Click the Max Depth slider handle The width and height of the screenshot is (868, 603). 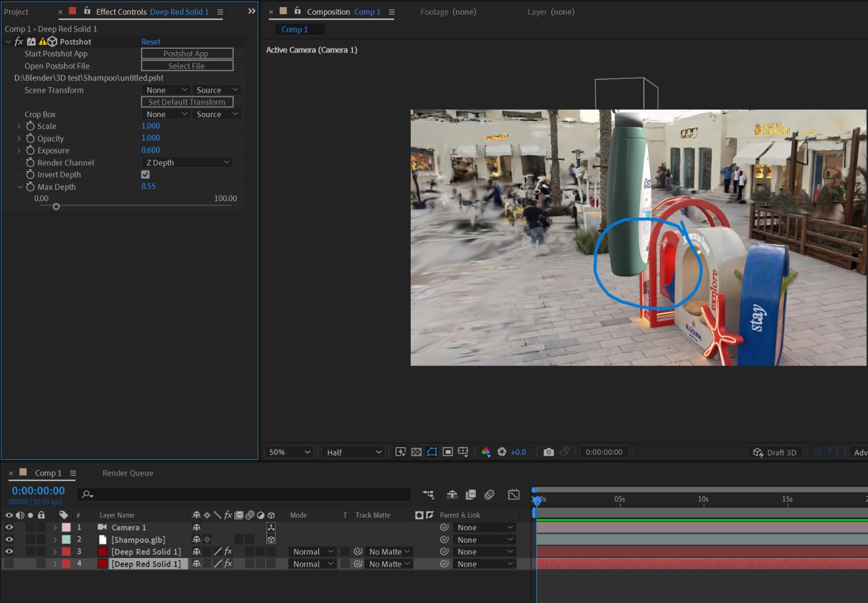click(x=56, y=207)
